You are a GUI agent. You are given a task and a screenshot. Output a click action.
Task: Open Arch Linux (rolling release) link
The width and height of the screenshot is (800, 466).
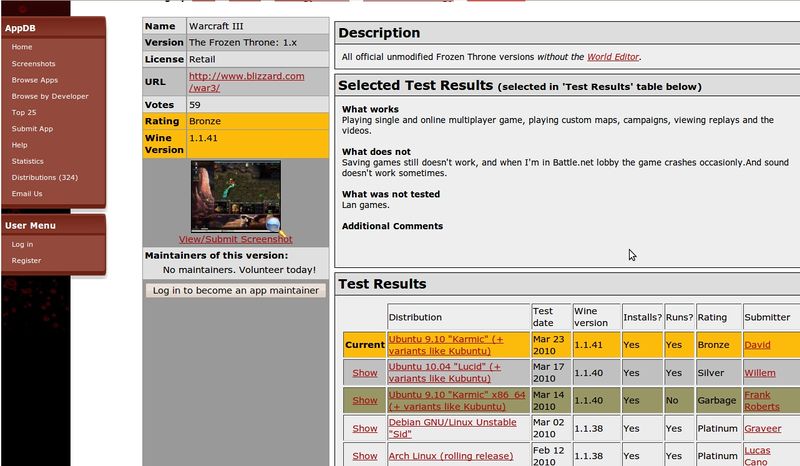(x=451, y=456)
